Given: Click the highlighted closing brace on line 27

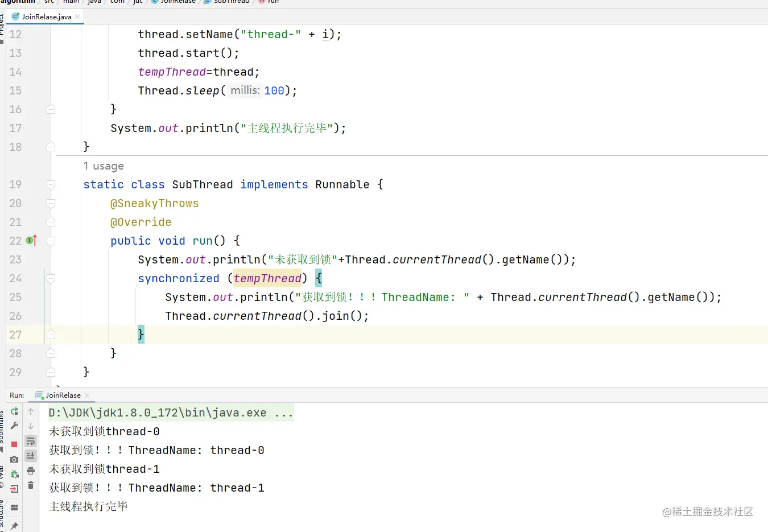Looking at the screenshot, I should tap(141, 335).
